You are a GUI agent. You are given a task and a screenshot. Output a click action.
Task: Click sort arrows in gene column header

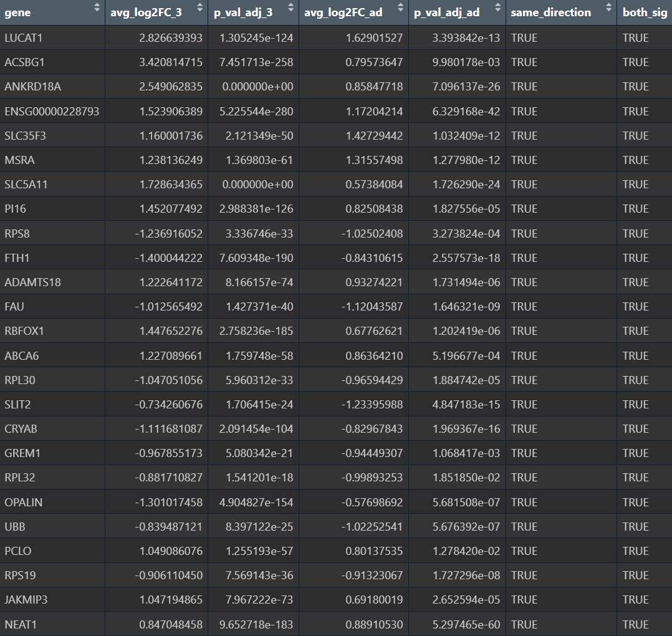click(x=97, y=8)
